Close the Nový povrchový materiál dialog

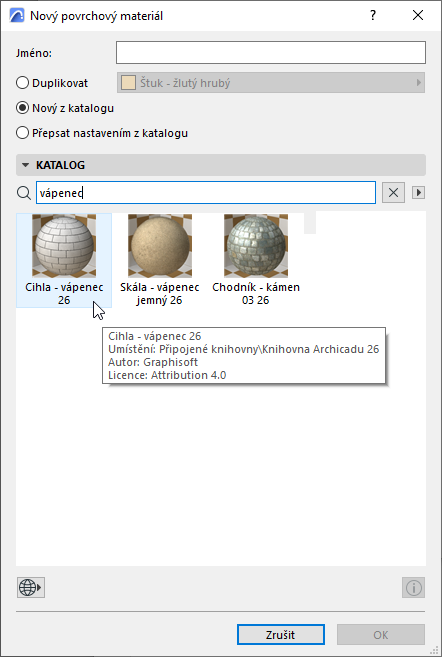(x=418, y=16)
